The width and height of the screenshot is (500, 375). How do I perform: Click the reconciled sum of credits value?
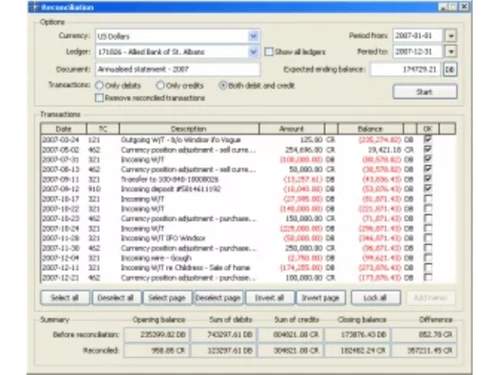coord(290,351)
